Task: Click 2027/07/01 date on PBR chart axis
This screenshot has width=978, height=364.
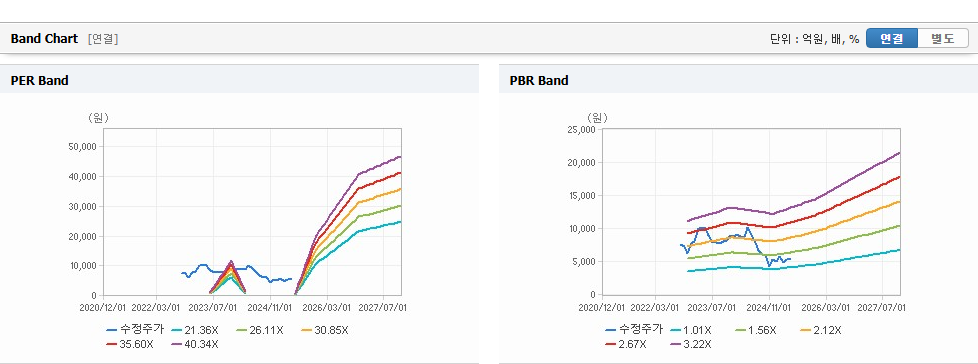Action: (883, 307)
